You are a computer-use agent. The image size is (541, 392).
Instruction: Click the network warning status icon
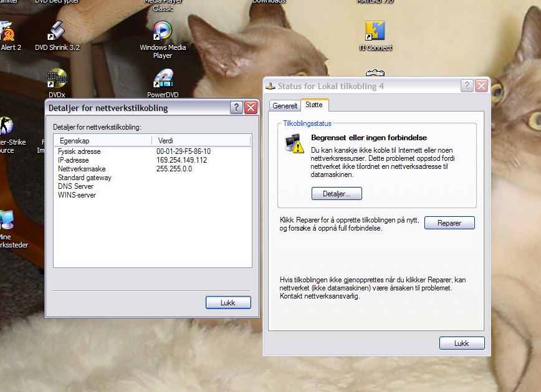[294, 143]
